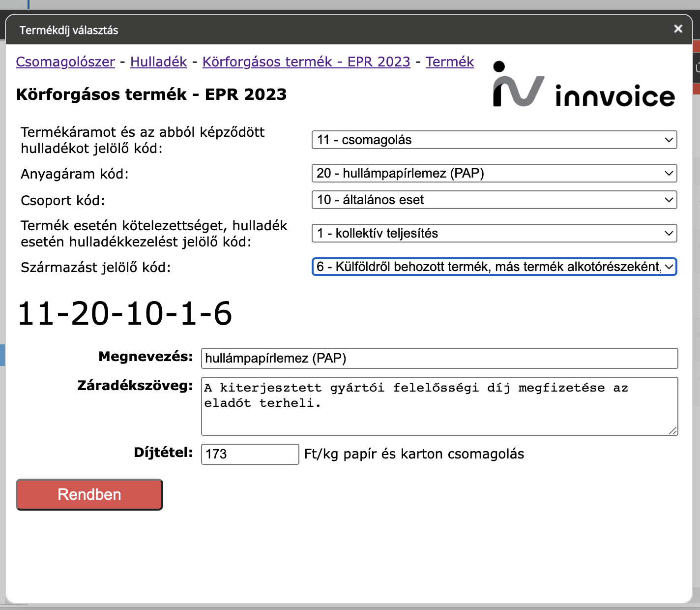The height and width of the screenshot is (610, 700).
Task: Click the generated code 11-20-10-1-6
Action: tap(125, 313)
